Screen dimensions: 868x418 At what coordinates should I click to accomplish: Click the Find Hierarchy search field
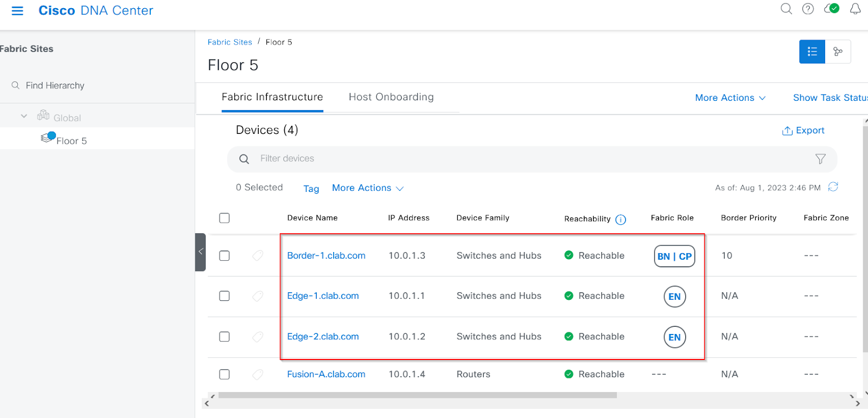point(55,86)
